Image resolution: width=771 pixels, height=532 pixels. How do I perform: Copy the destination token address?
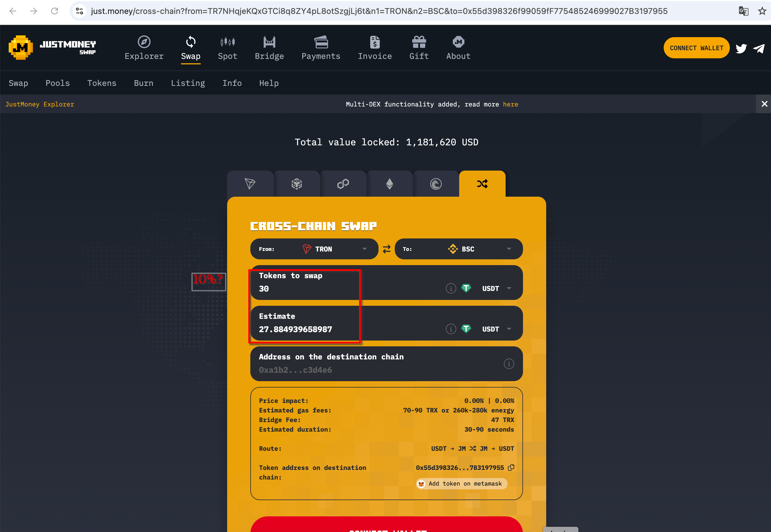pos(511,467)
